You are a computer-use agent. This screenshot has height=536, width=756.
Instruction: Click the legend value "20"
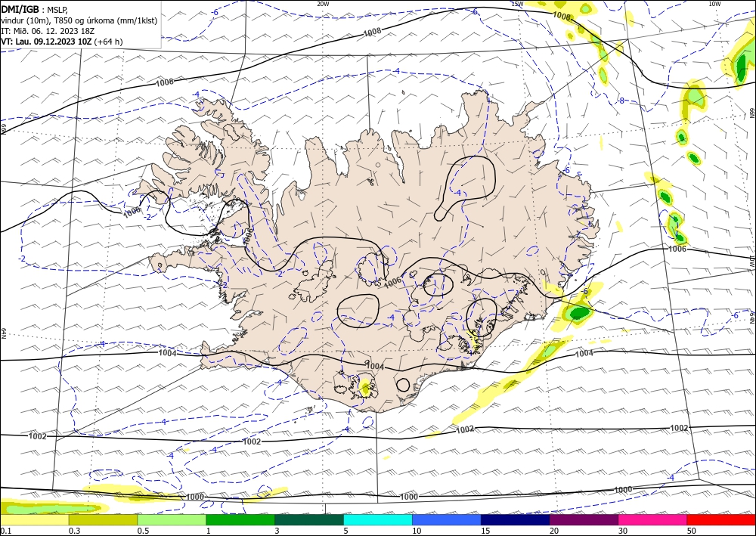(x=554, y=531)
